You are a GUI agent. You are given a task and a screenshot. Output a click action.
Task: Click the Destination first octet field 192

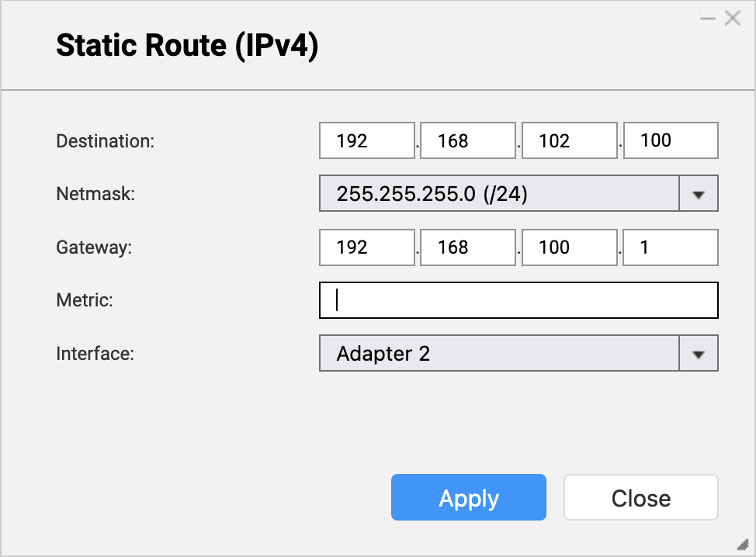click(367, 140)
